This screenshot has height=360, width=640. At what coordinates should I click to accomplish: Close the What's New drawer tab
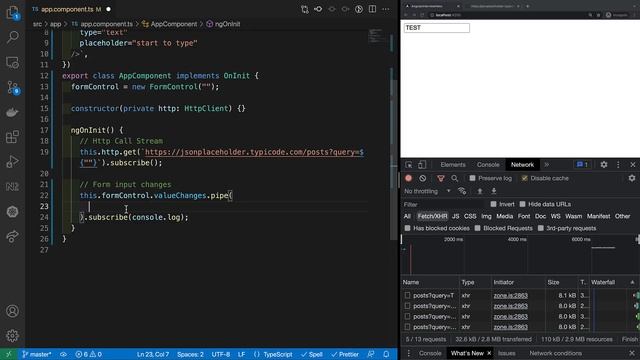click(x=489, y=353)
